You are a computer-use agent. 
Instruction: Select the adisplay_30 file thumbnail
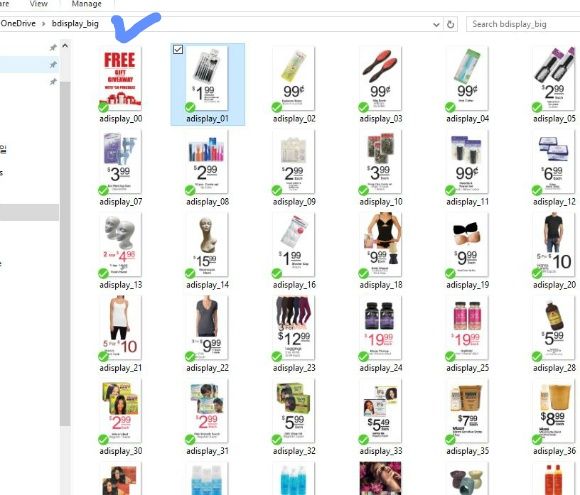(x=120, y=410)
